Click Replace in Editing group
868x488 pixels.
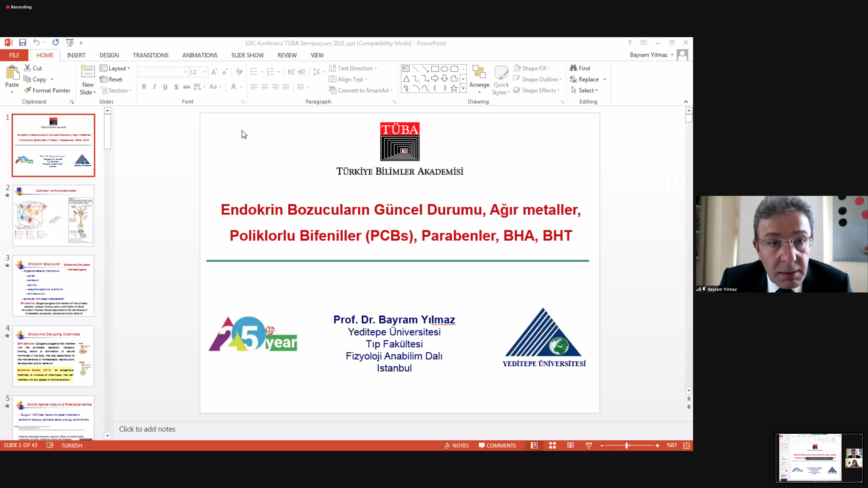[x=584, y=79]
